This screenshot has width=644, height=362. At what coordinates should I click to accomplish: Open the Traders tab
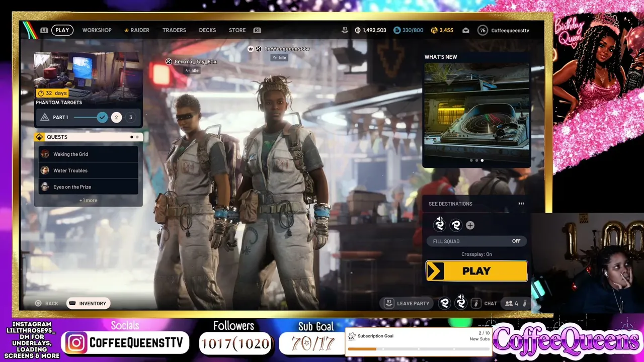click(174, 30)
